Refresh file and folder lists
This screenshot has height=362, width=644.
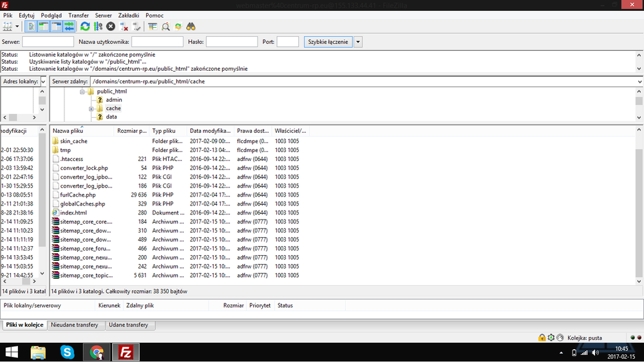[x=85, y=26]
